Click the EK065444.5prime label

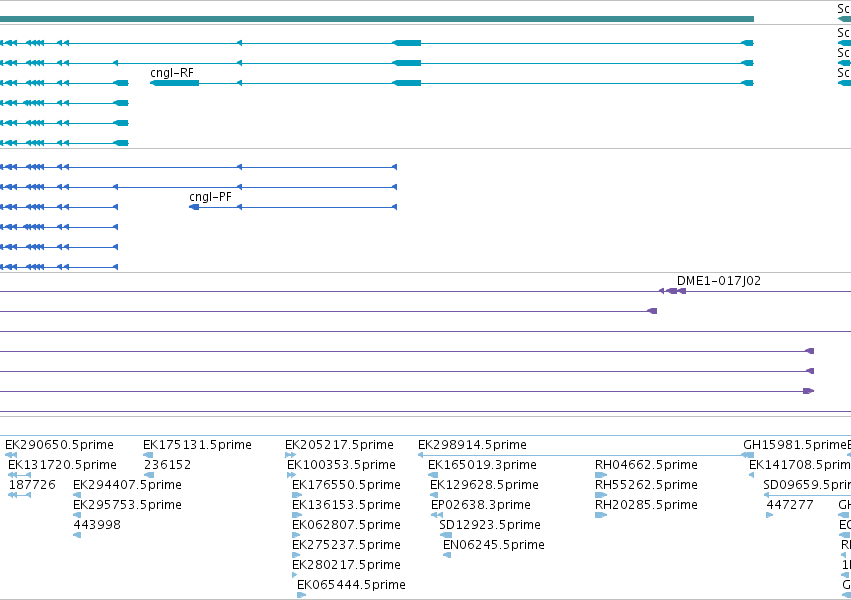[x=351, y=585]
